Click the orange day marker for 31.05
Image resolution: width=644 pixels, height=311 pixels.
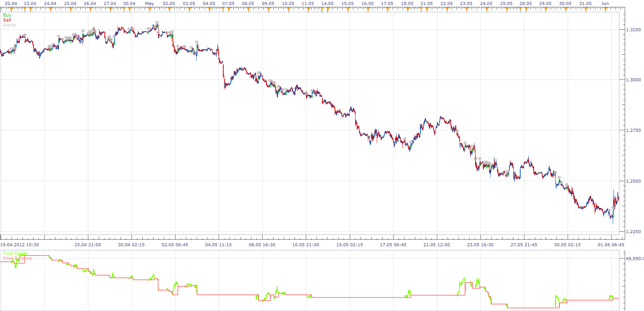click(x=586, y=9)
